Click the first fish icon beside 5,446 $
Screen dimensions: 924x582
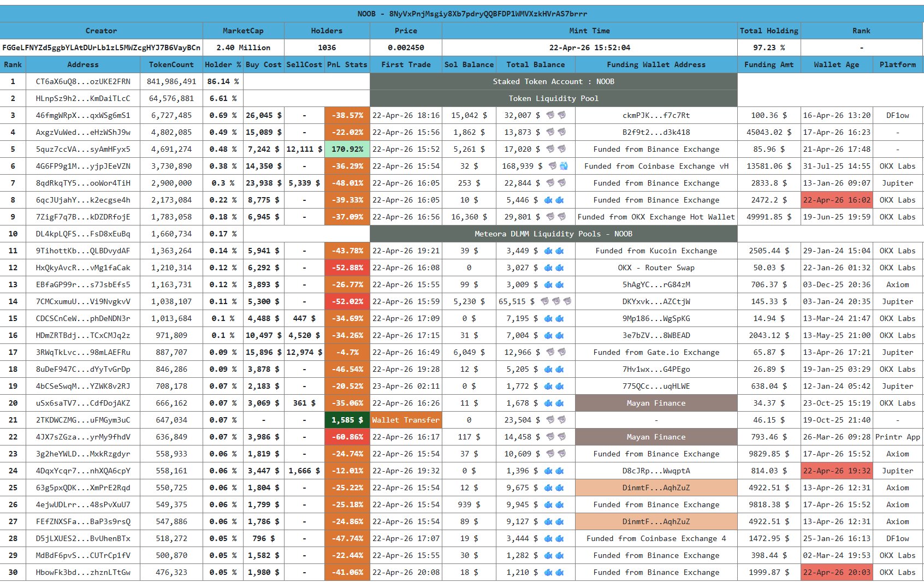click(x=548, y=200)
